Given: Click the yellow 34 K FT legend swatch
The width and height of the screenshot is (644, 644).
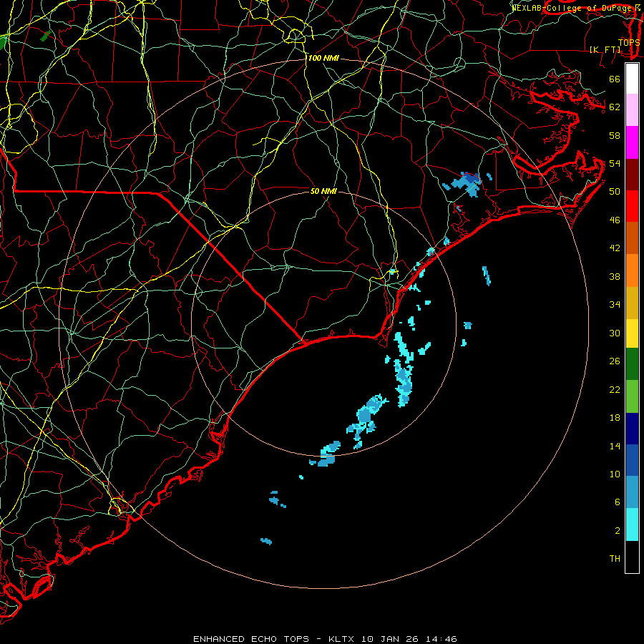Looking at the screenshot, I should tap(632, 333).
